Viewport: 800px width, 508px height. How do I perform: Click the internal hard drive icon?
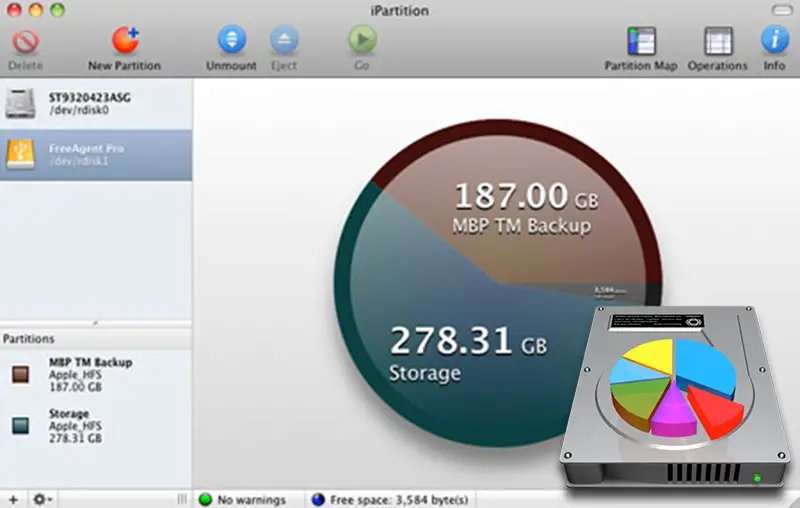click(x=20, y=104)
